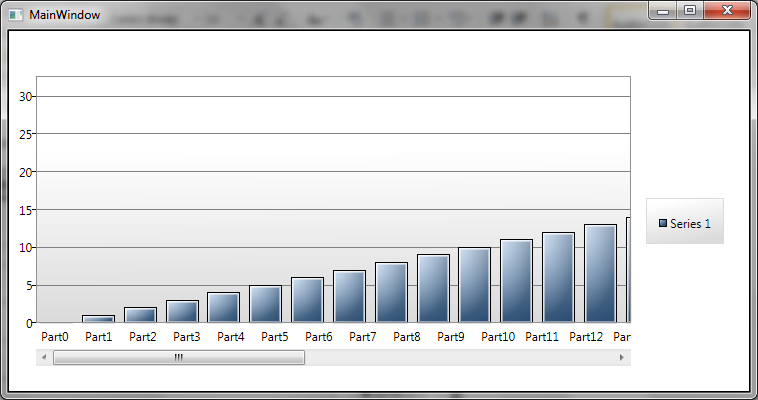Select the Part8 bar in the chart
The width and height of the screenshot is (758, 400).
point(391,292)
